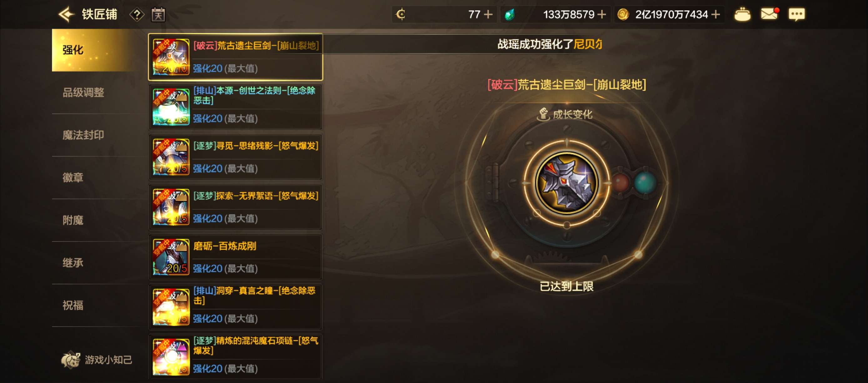Add more gems via plus icon

tap(602, 14)
